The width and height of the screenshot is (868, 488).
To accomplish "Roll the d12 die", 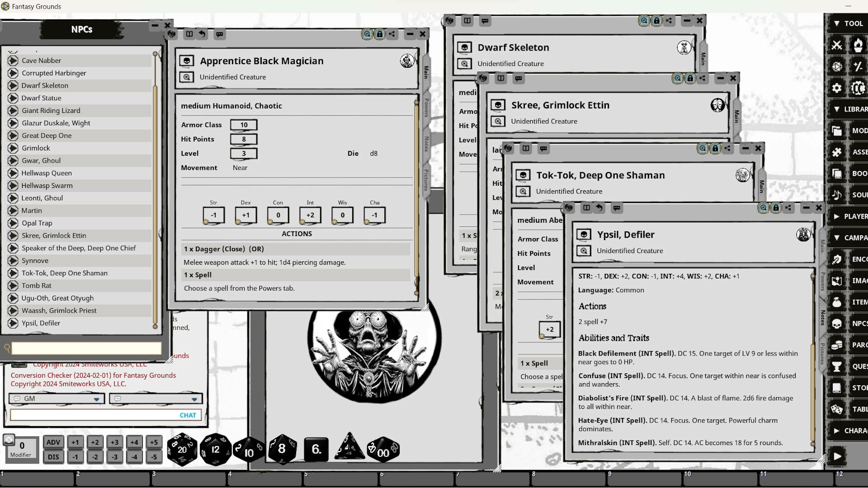I will 215,449.
